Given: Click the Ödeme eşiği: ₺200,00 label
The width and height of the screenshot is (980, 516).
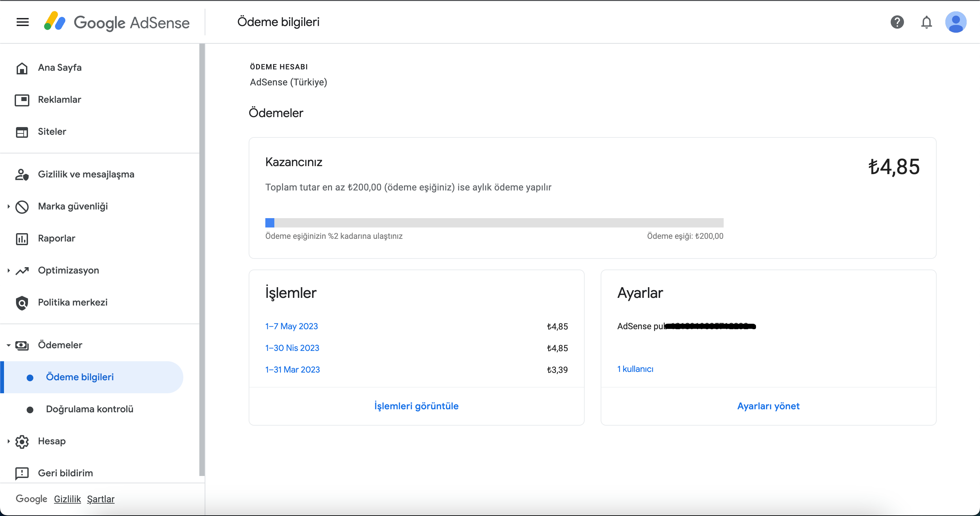Looking at the screenshot, I should [685, 236].
